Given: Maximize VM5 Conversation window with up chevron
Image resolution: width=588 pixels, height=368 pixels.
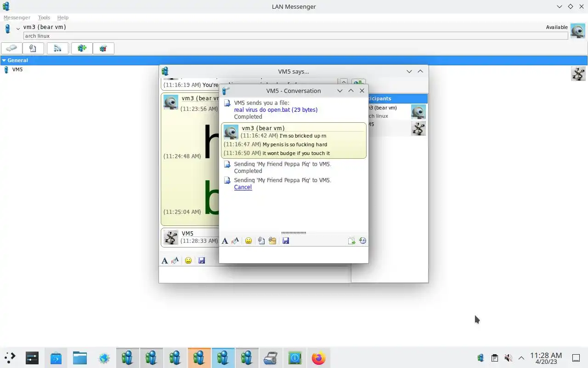Looking at the screenshot, I should [x=351, y=91].
